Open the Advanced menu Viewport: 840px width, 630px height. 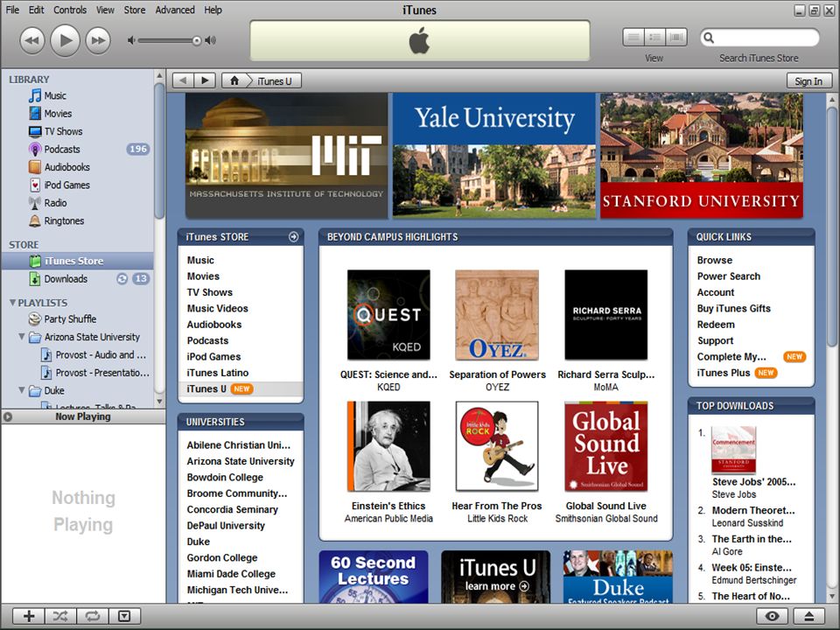[x=175, y=10]
